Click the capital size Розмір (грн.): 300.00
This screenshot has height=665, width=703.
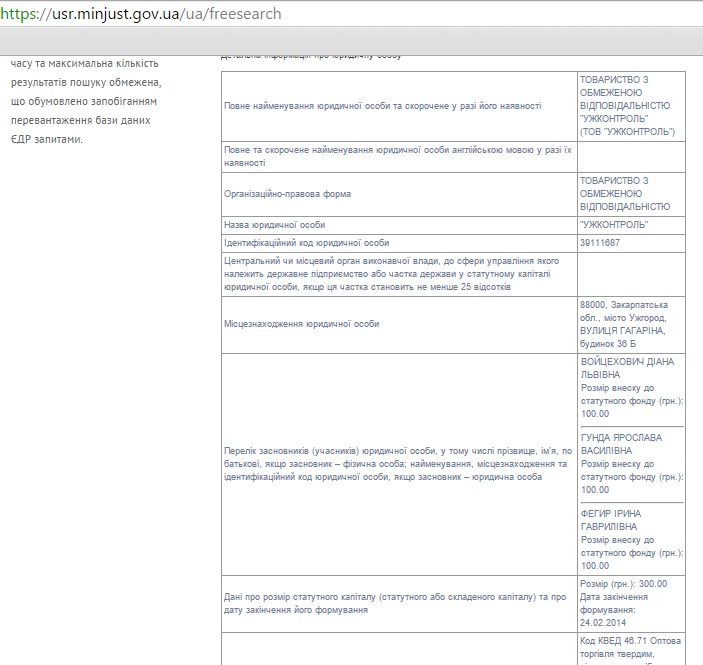tap(623, 584)
